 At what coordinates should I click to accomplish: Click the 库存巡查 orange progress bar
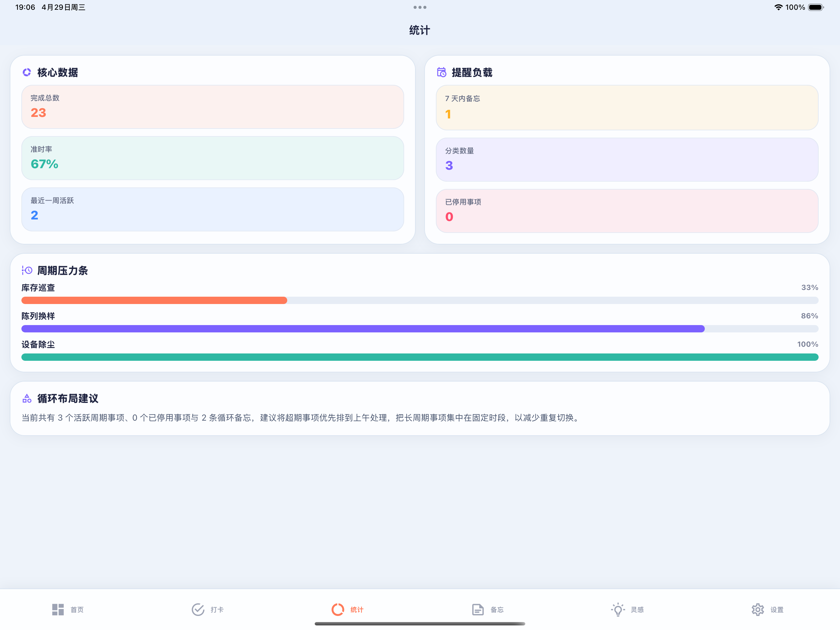point(154,300)
